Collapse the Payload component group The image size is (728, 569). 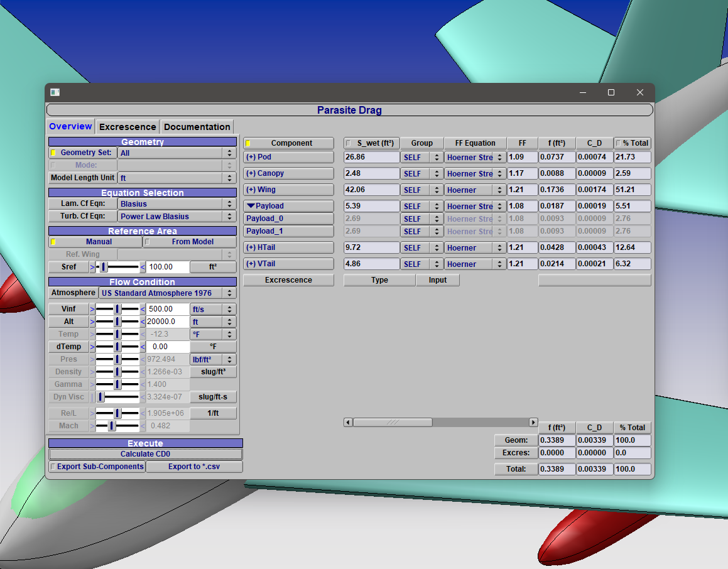(x=251, y=206)
